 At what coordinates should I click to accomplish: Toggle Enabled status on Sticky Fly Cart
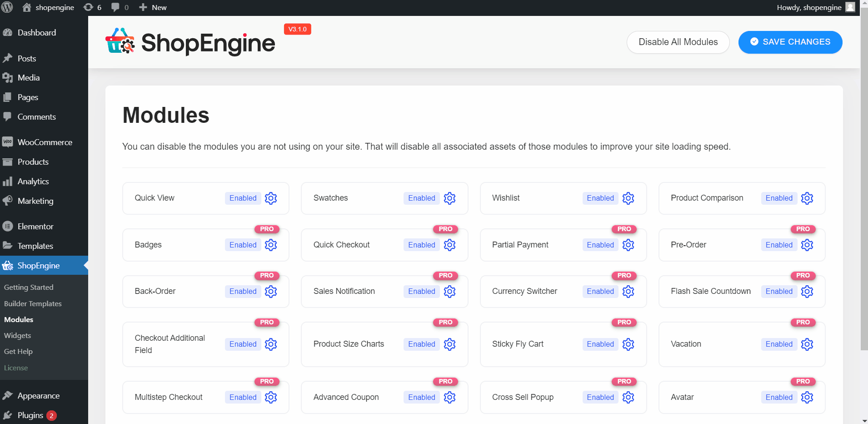tap(600, 344)
